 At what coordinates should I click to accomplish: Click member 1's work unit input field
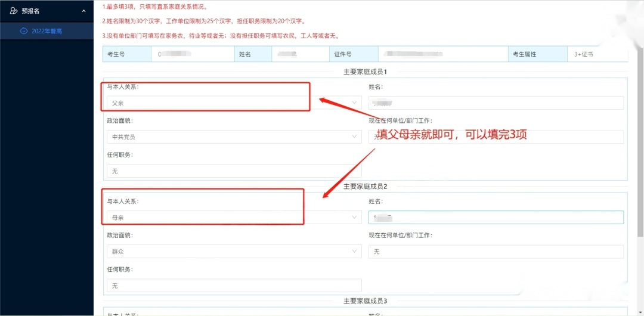(x=496, y=137)
